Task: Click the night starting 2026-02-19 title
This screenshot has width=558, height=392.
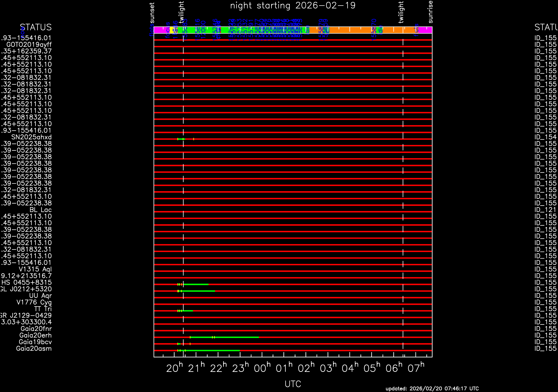Action: tap(293, 5)
